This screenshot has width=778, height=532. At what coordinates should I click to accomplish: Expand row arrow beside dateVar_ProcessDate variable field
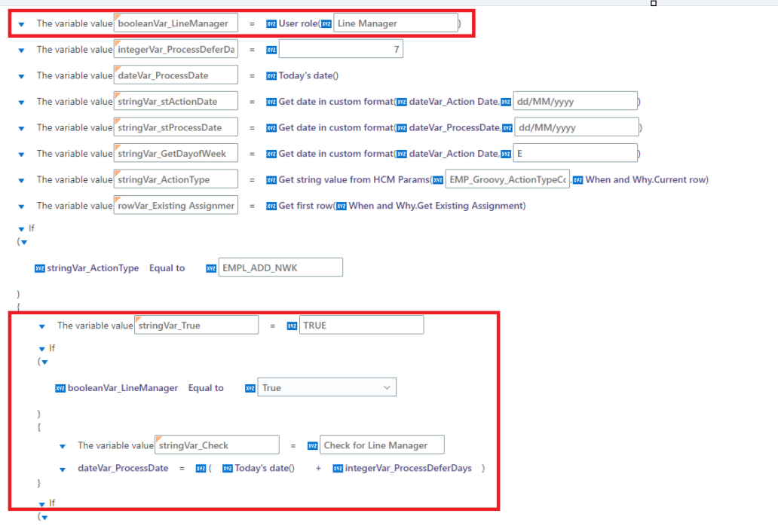tap(21, 76)
